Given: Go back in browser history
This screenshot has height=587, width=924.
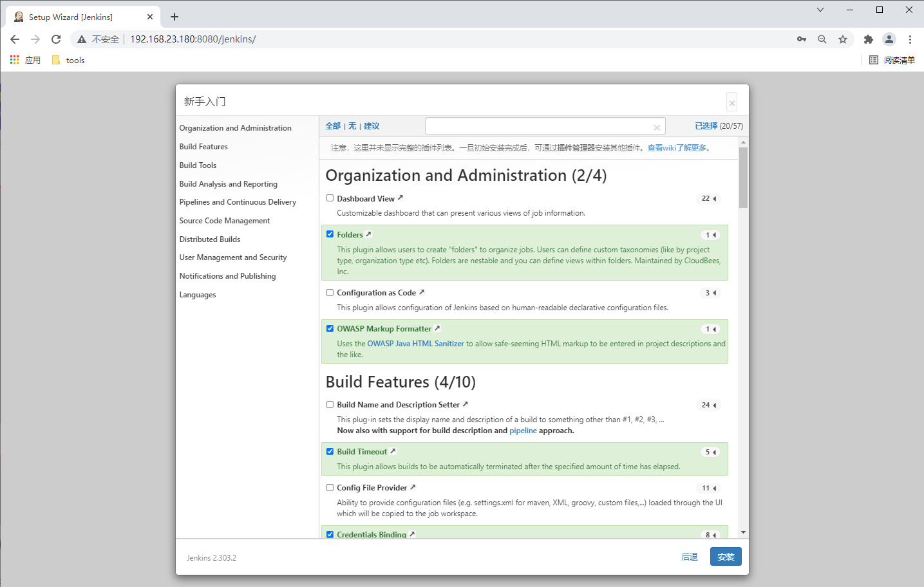Looking at the screenshot, I should pyautogui.click(x=15, y=39).
